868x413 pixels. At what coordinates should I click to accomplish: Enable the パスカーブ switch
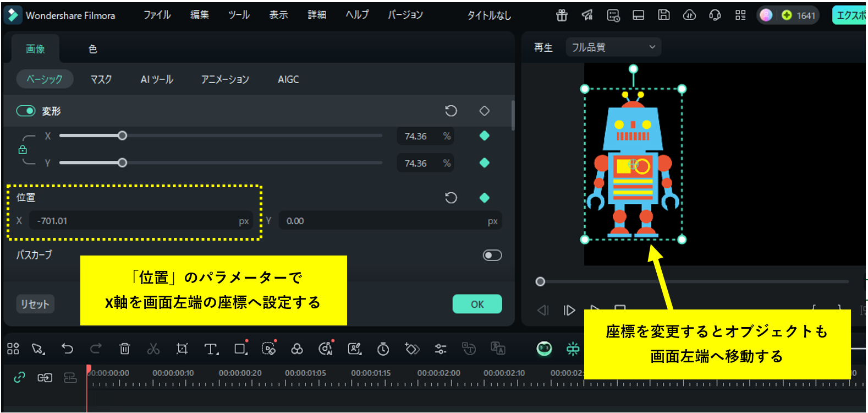492,255
